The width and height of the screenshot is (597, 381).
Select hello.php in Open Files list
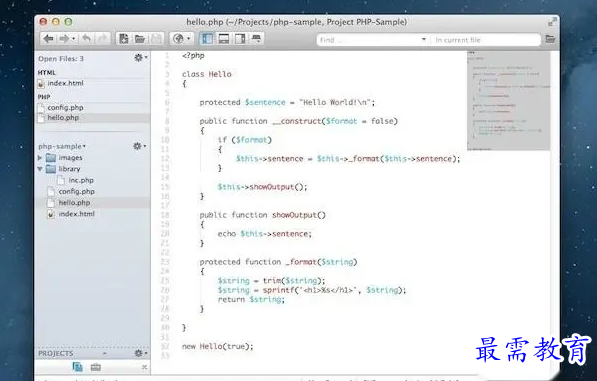pyautogui.click(x=93, y=118)
